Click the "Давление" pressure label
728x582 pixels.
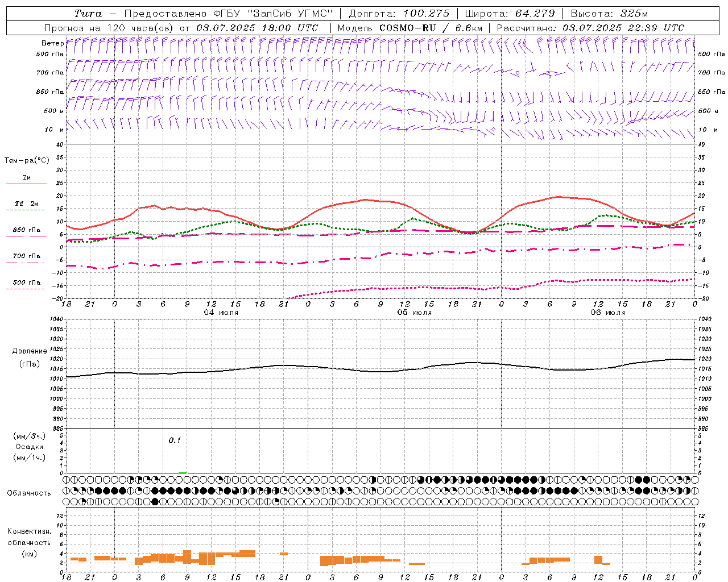click(x=30, y=351)
